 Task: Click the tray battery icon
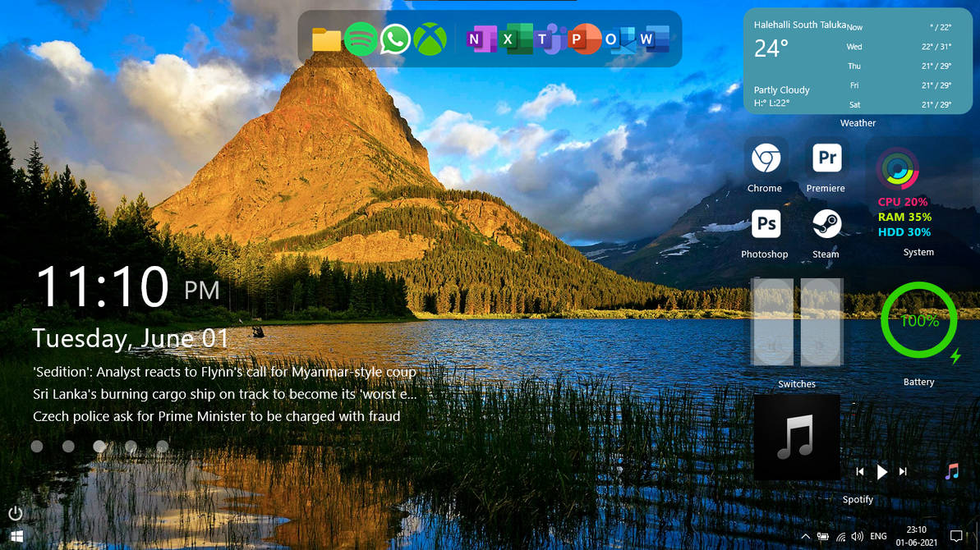[823, 536]
